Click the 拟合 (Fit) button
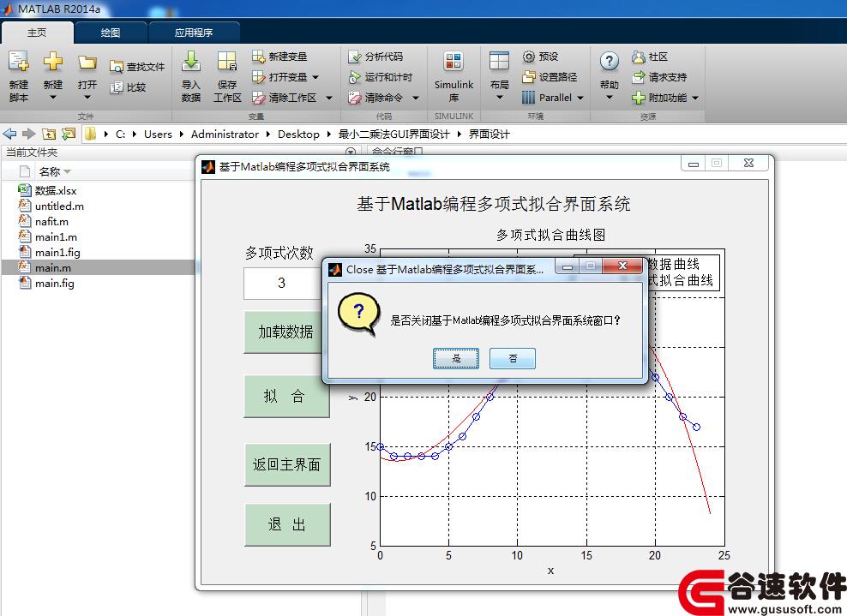847x616 pixels. point(286,397)
